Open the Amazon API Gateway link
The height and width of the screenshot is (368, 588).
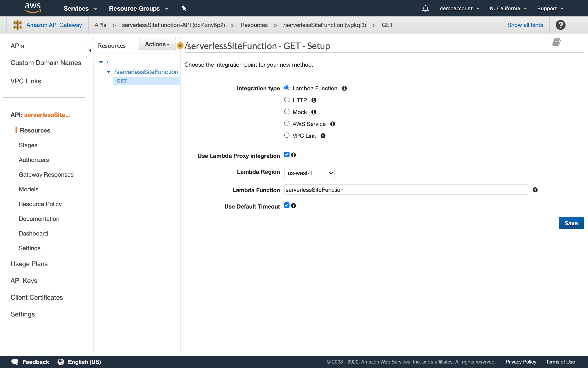click(54, 25)
